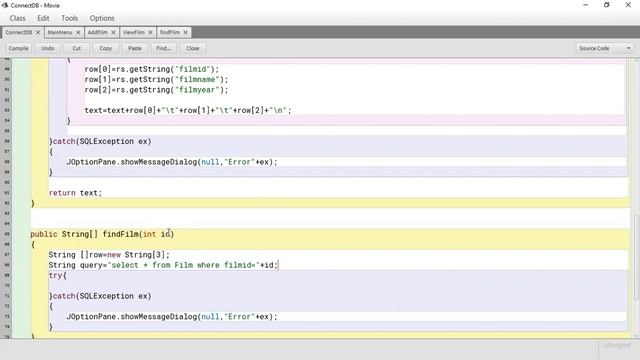Close the AddFilm tab
This screenshot has width=640, height=360.
point(113,32)
